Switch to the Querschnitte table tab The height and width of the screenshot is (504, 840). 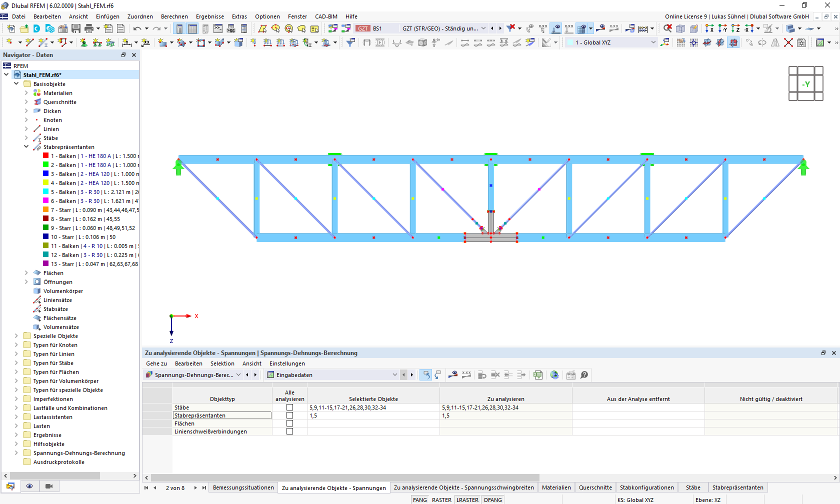coord(595,487)
